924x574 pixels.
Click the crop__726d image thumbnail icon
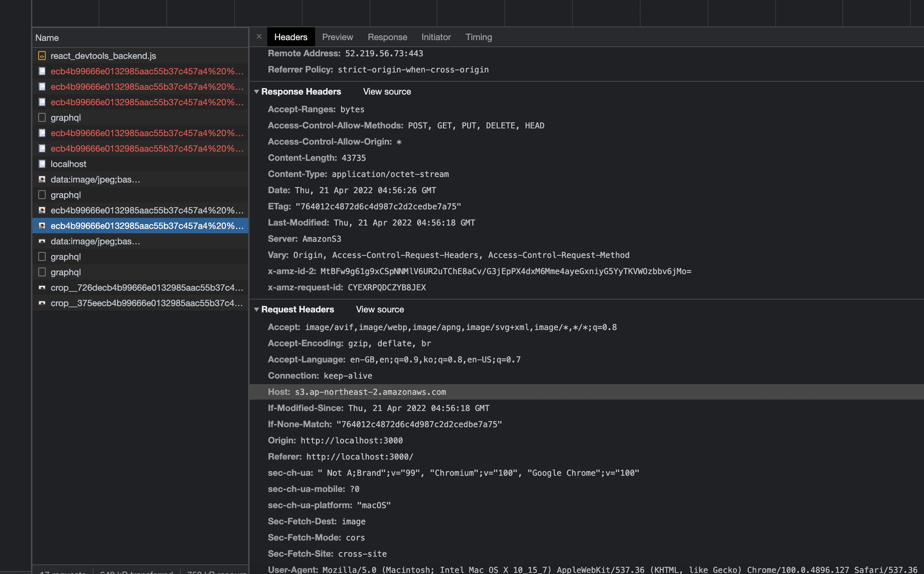(x=42, y=288)
